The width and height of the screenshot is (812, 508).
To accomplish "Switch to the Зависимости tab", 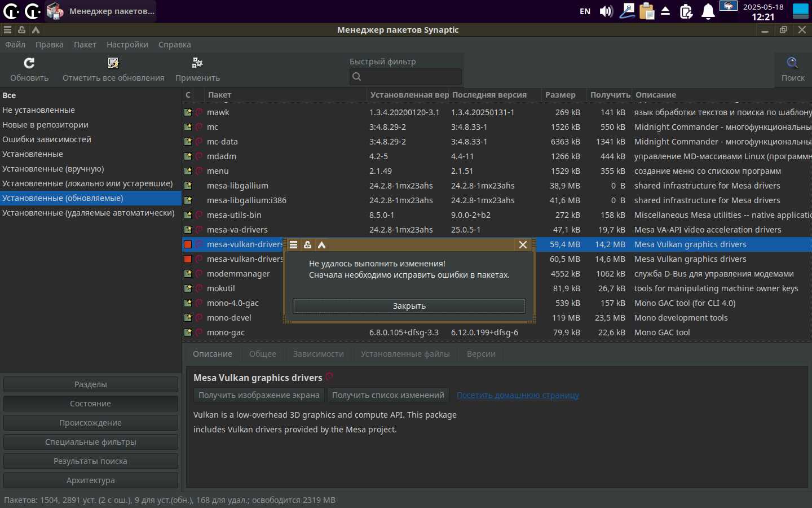I will (318, 354).
